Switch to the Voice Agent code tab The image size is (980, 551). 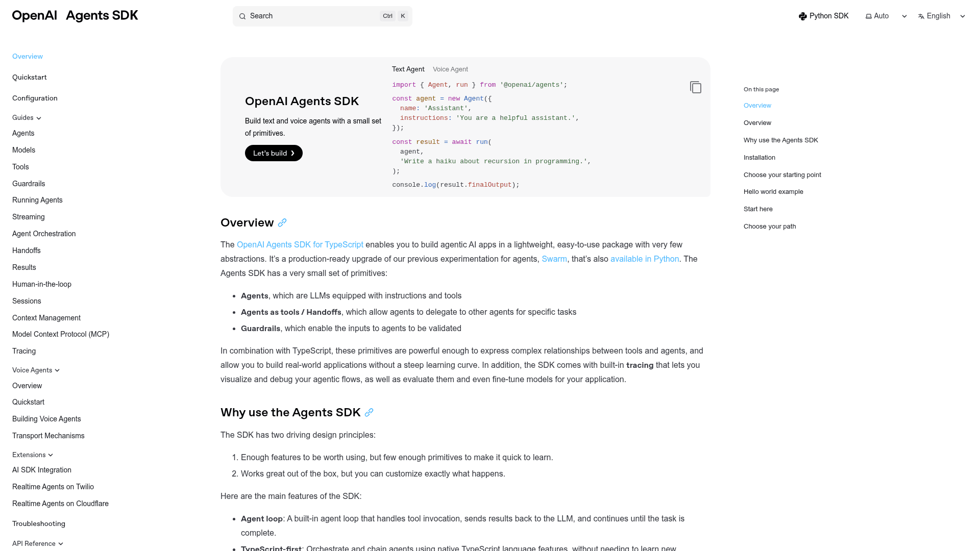(x=450, y=69)
